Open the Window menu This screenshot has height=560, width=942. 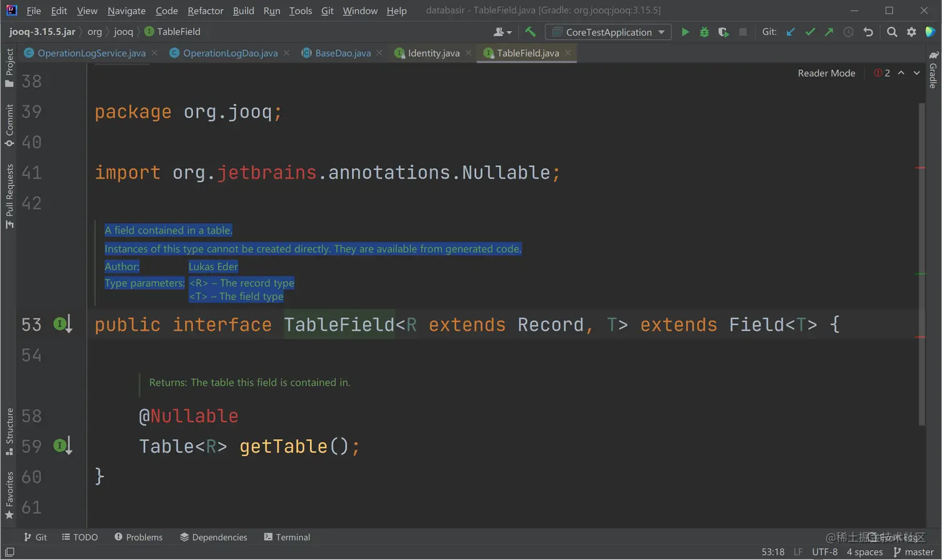[360, 11]
